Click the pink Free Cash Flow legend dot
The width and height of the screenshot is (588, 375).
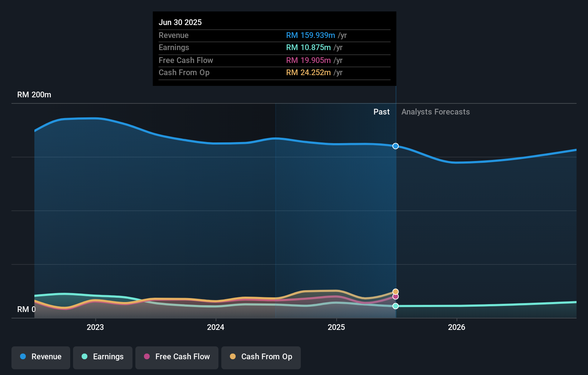point(146,357)
